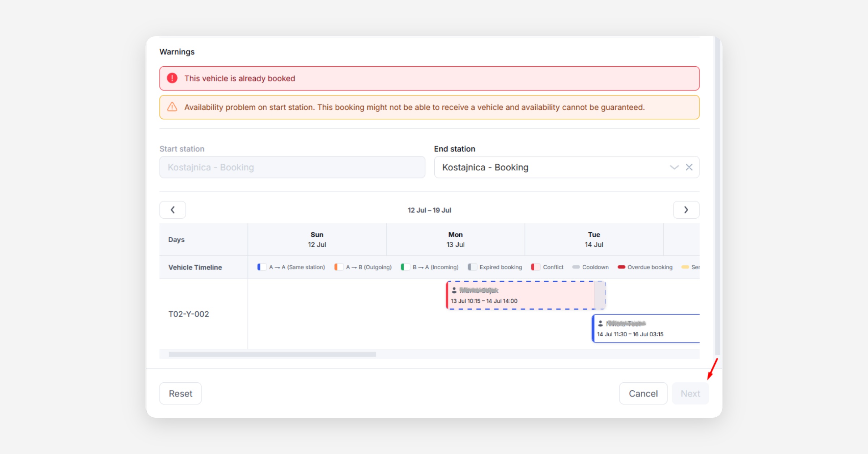Viewport: 868px width, 454px height.
Task: Go to previous week with left chevron
Action: tap(173, 210)
